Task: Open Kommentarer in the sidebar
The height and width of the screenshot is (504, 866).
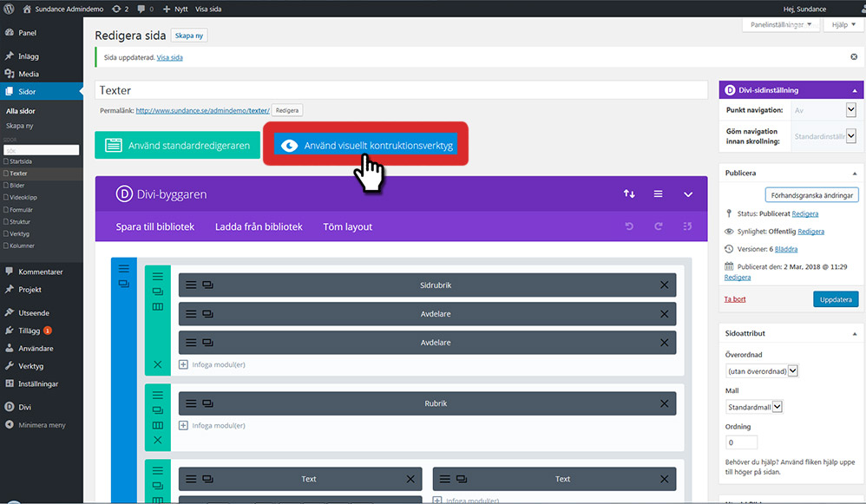Action: tap(40, 272)
